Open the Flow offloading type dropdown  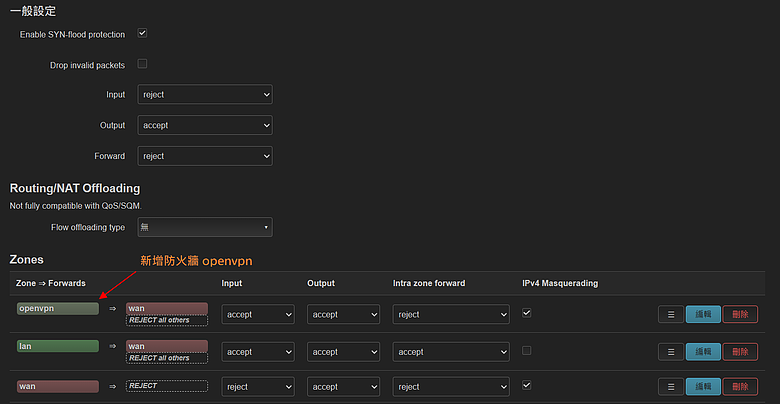(205, 227)
